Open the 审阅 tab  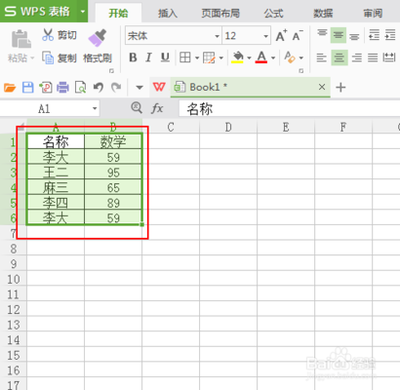pos(373,13)
